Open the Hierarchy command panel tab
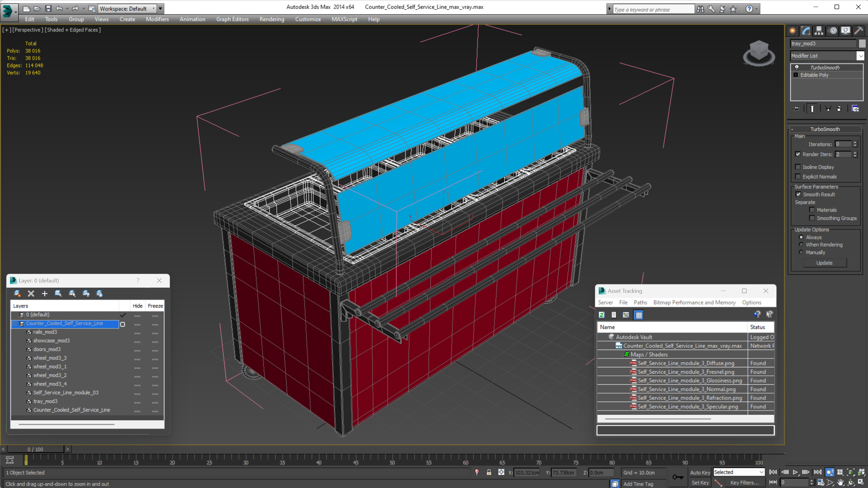This screenshot has width=868, height=488. 819,31
